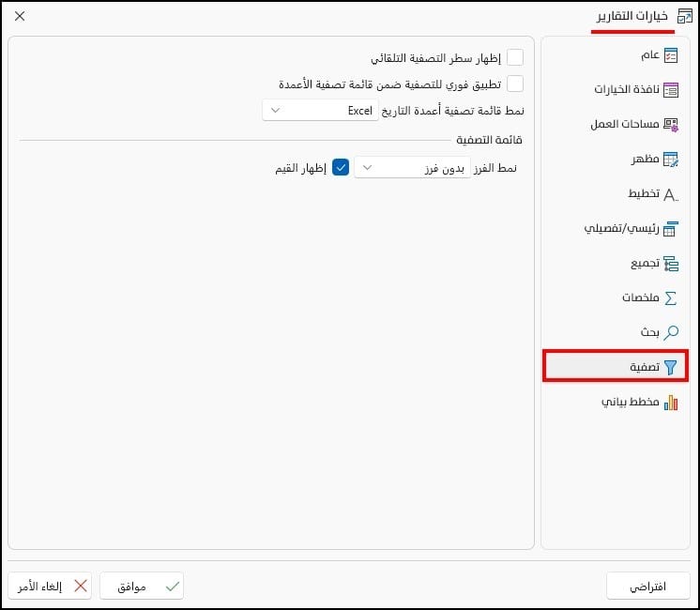Click the red X icon on إلغاء الأمر
The height and width of the screenshot is (610, 700).
coord(81,586)
